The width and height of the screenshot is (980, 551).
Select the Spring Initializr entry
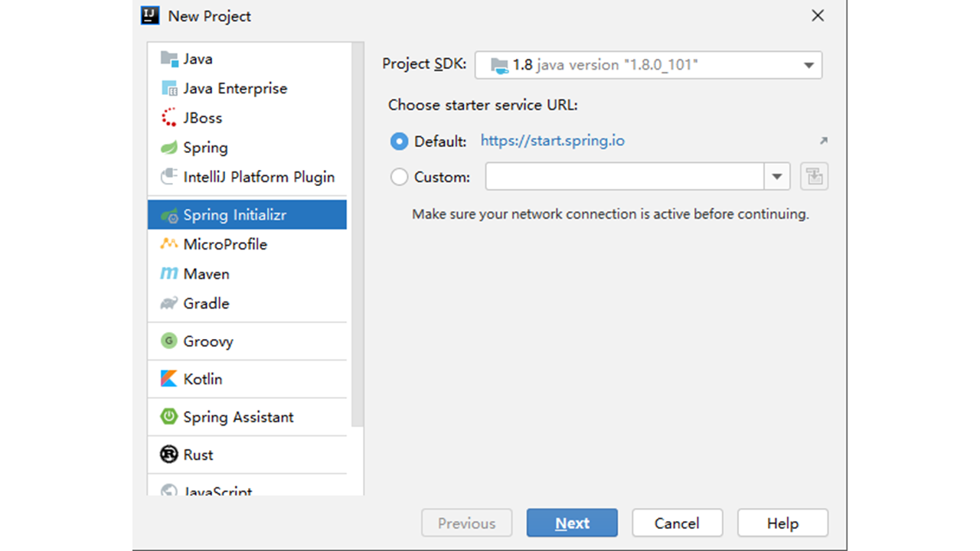[x=247, y=215]
